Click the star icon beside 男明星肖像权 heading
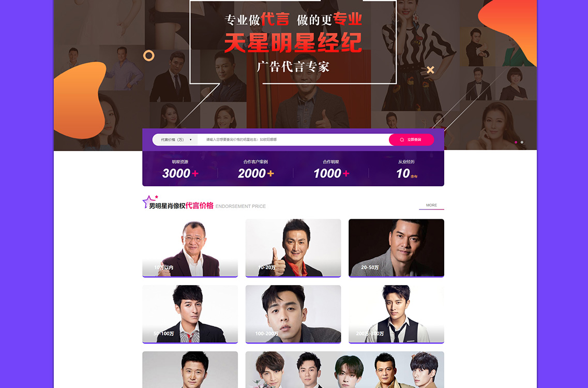588x388 pixels. pyautogui.click(x=149, y=202)
